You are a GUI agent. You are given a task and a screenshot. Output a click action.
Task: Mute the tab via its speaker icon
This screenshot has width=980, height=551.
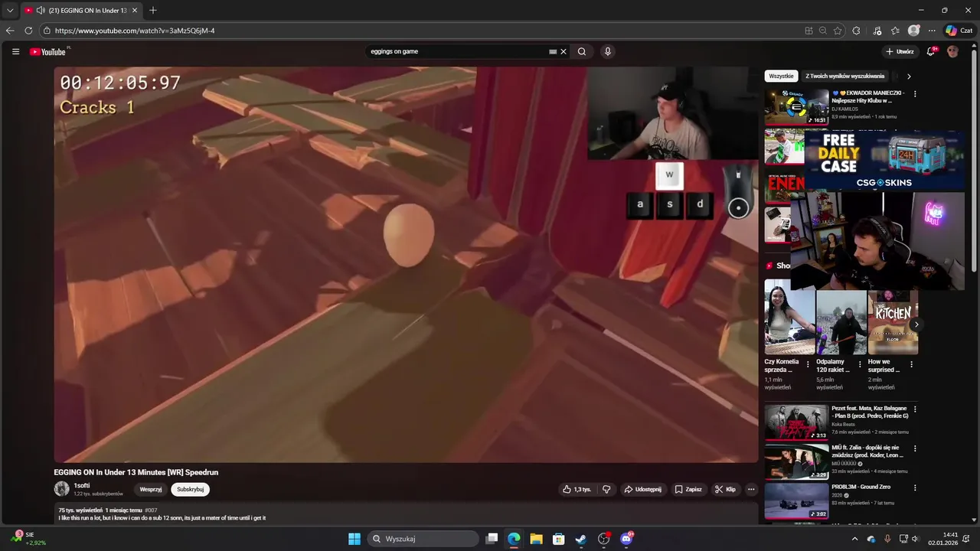(41, 11)
